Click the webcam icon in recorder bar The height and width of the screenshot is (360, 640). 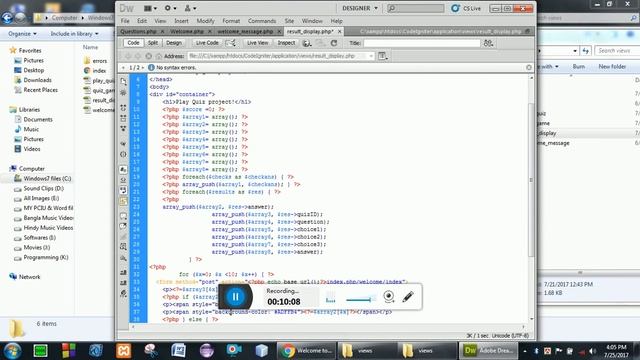point(389,296)
